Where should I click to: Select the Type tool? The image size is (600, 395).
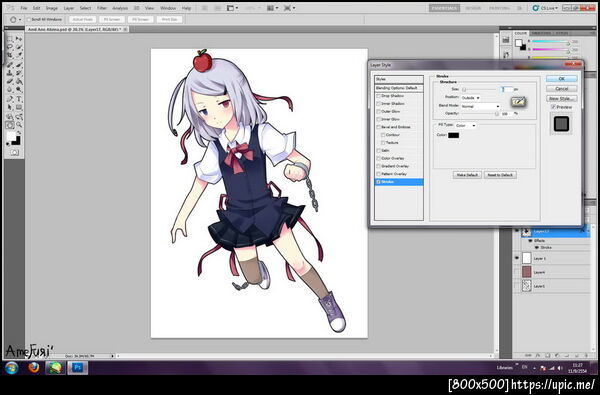pyautogui.click(x=19, y=99)
